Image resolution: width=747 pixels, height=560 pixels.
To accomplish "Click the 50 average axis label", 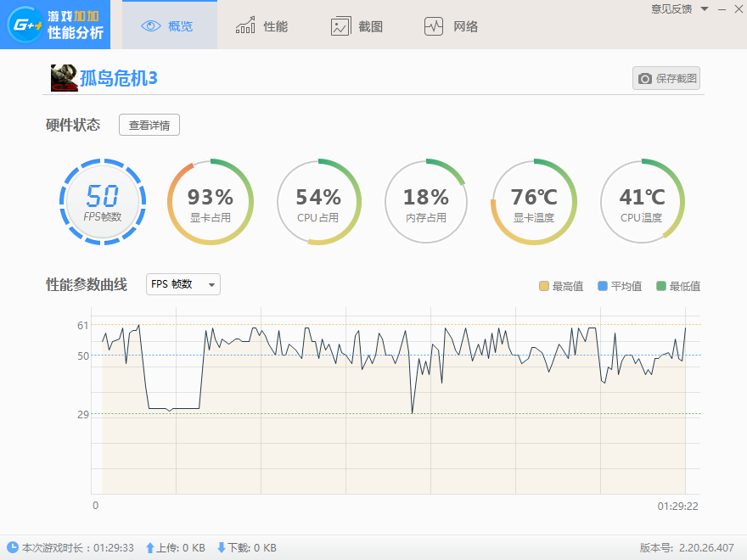I will pos(83,356).
